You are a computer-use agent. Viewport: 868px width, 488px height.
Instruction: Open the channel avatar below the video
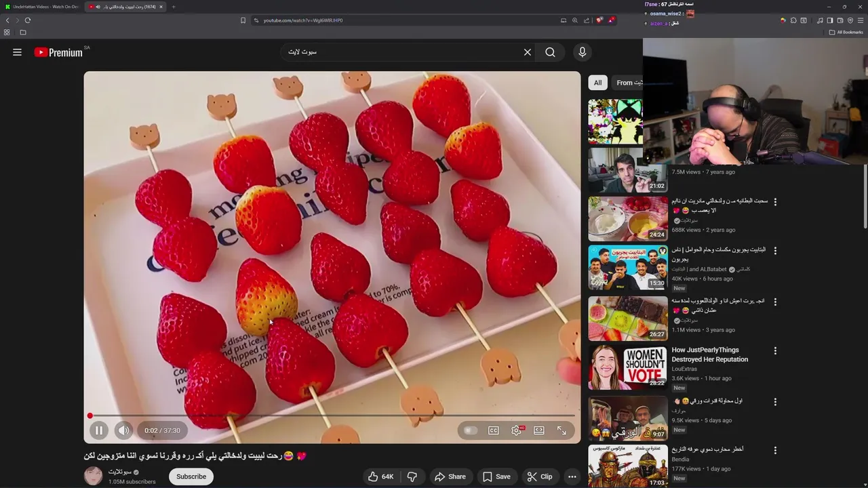[x=93, y=476]
